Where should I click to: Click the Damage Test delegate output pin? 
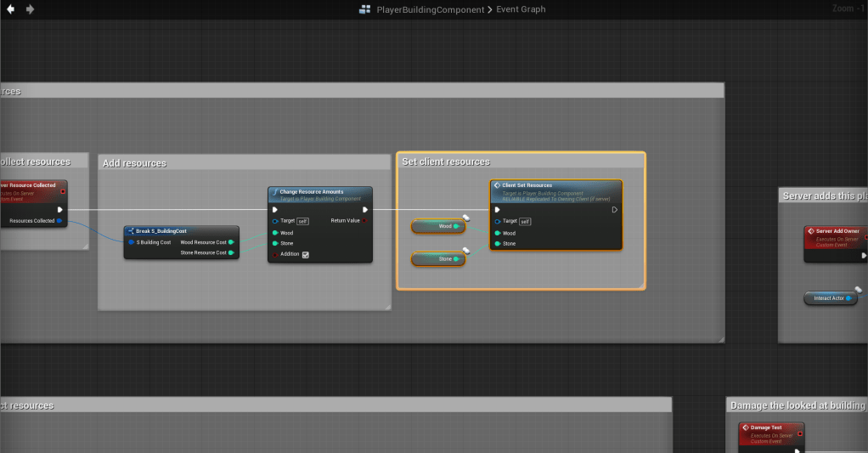pos(799,433)
